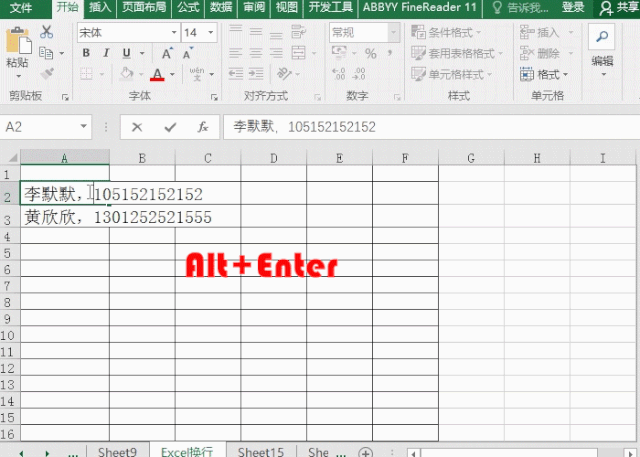Decrease font size with smaller A

point(188,53)
